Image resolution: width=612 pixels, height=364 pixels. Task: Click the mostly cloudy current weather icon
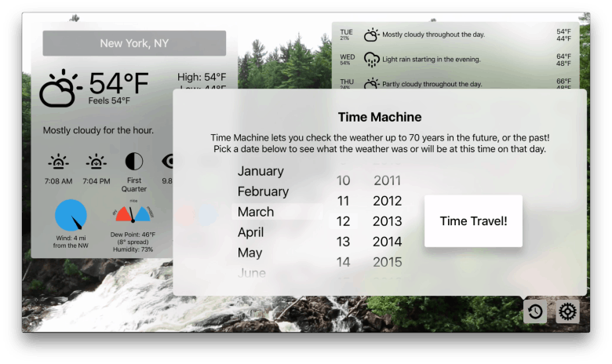click(60, 89)
